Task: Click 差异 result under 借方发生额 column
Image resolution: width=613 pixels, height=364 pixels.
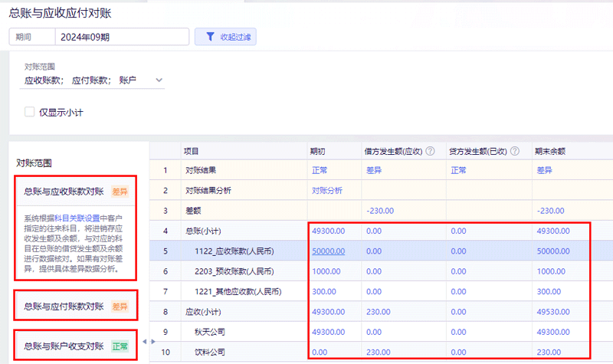Action: (x=374, y=170)
